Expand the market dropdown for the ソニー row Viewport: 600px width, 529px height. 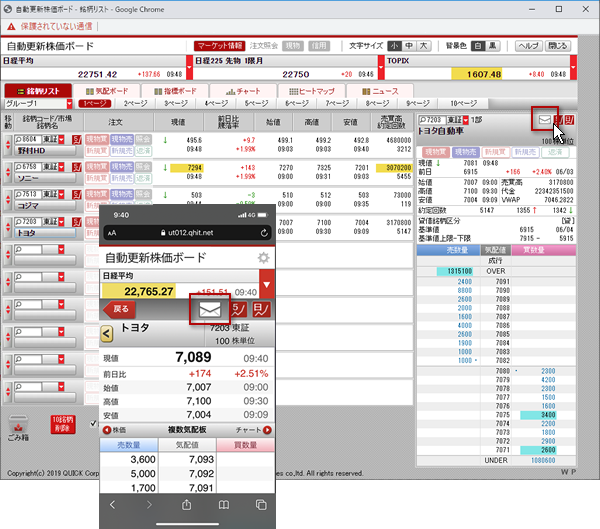click(x=59, y=167)
